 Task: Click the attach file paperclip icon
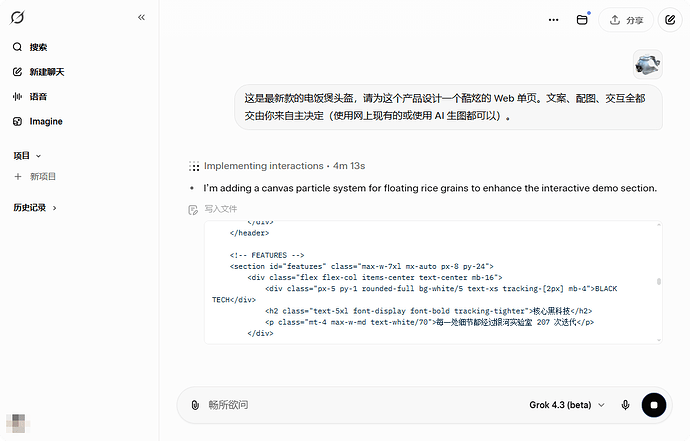tap(195, 405)
